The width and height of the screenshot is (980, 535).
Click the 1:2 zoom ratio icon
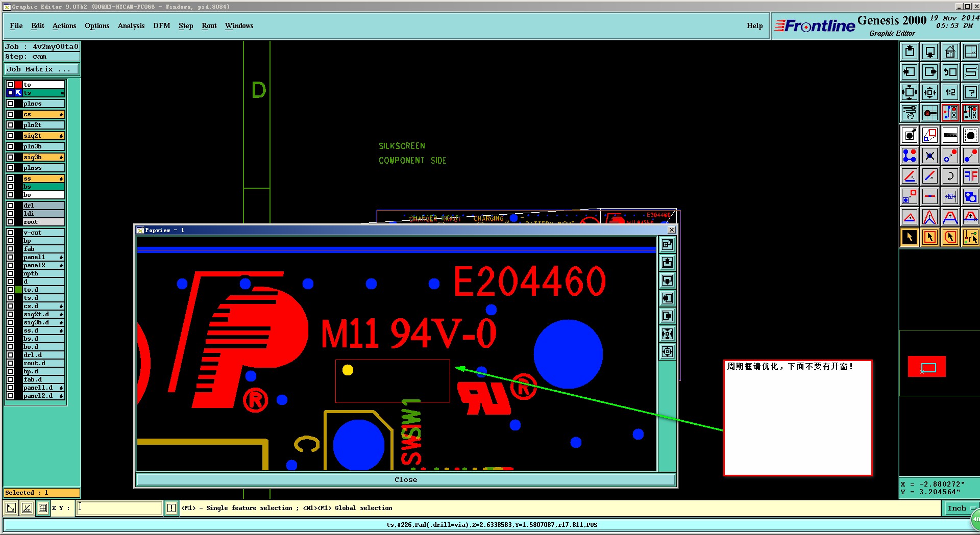pos(950,92)
